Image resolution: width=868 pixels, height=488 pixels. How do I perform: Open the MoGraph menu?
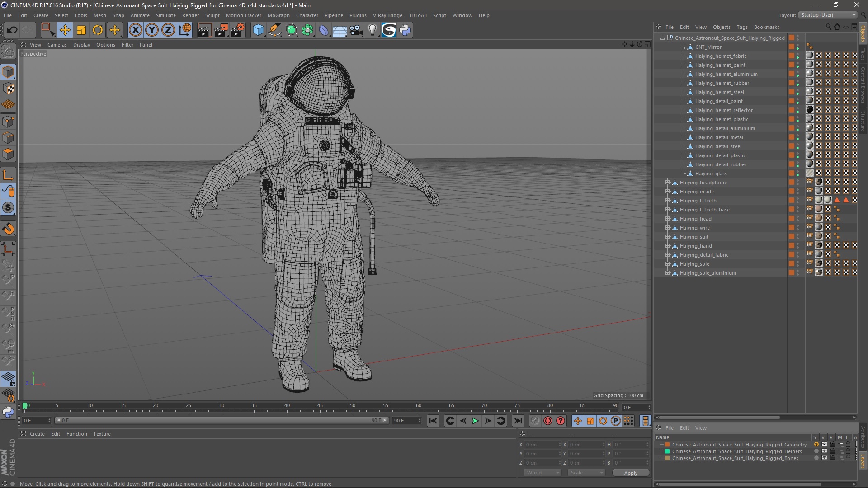click(x=278, y=15)
